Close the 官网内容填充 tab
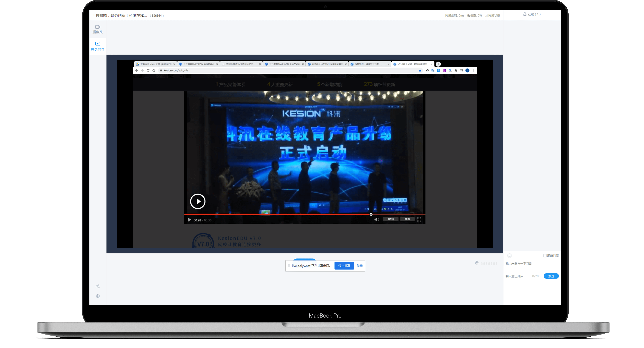644x348 pixels. pos(260,64)
